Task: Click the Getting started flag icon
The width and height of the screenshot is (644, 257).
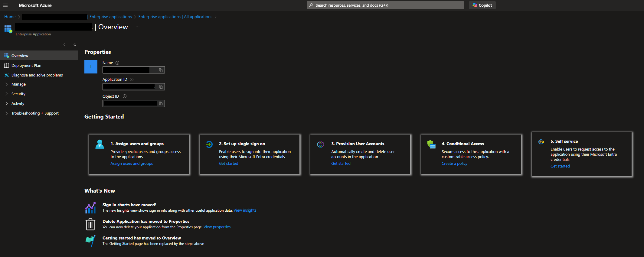Action: pyautogui.click(x=90, y=241)
